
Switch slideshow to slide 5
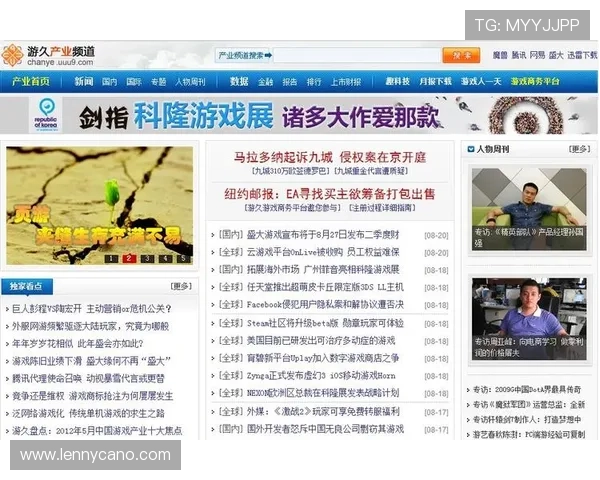click(x=183, y=259)
